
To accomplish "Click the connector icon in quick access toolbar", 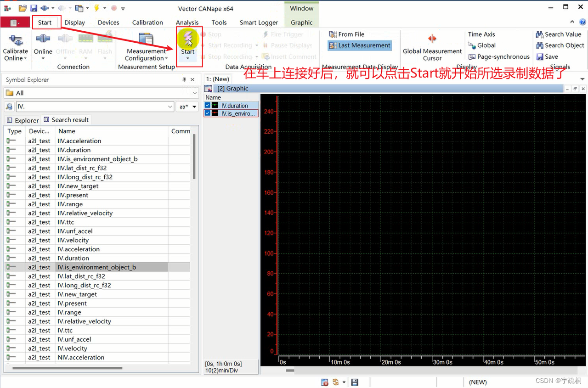I will point(45,8).
